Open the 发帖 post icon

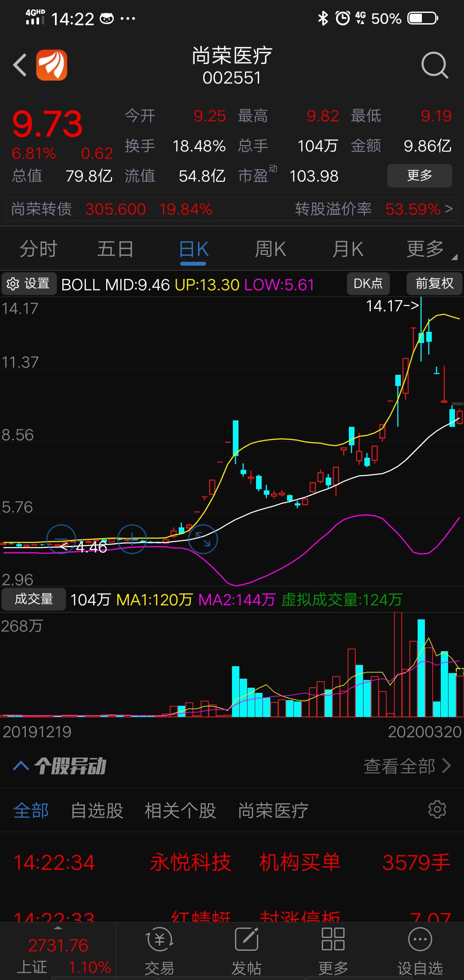[247, 952]
